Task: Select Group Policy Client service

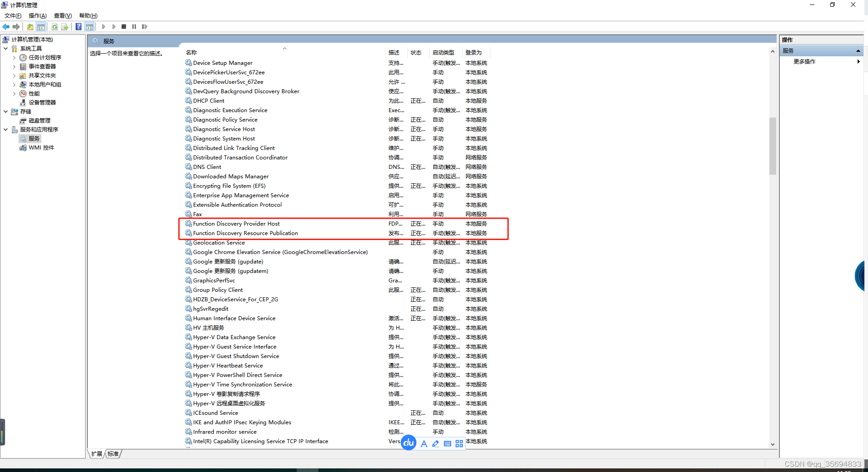Action: pos(336,290)
